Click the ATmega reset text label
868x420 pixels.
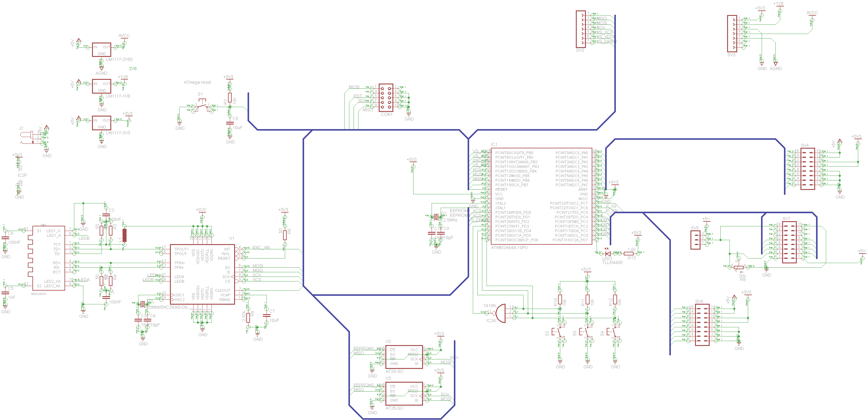click(197, 82)
